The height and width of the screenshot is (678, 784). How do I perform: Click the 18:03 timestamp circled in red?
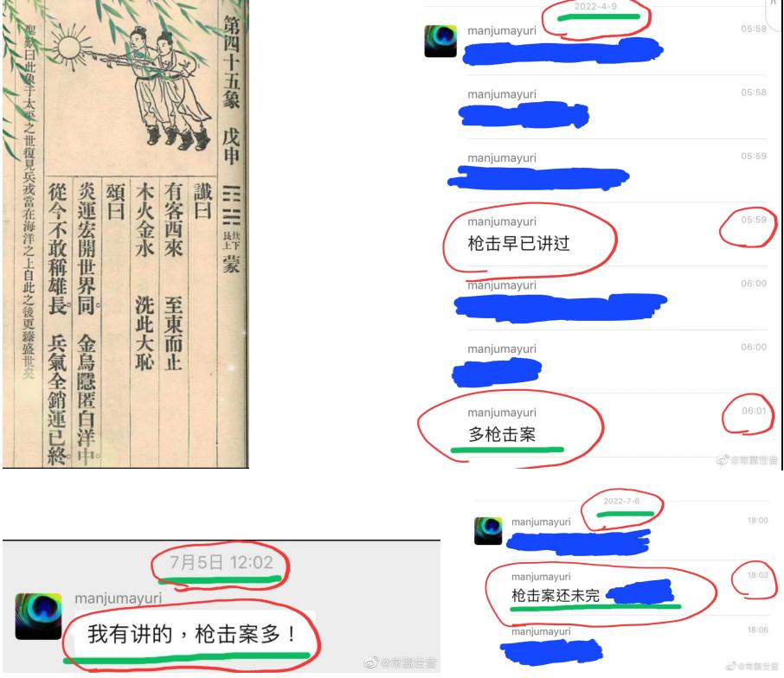click(757, 575)
